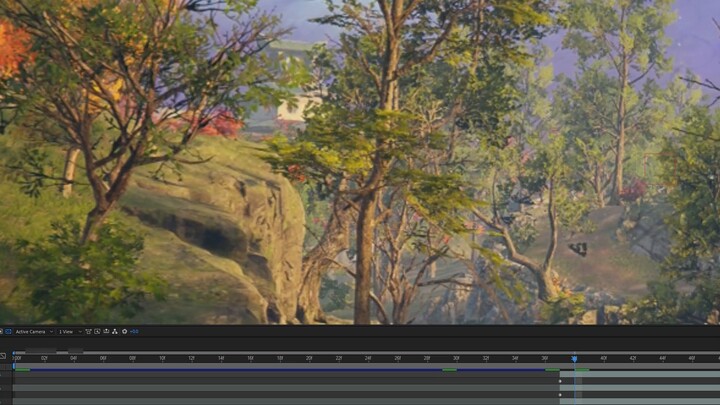The height and width of the screenshot is (405, 720).
Task: Open the composition flowchart icon
Action: pos(115,332)
